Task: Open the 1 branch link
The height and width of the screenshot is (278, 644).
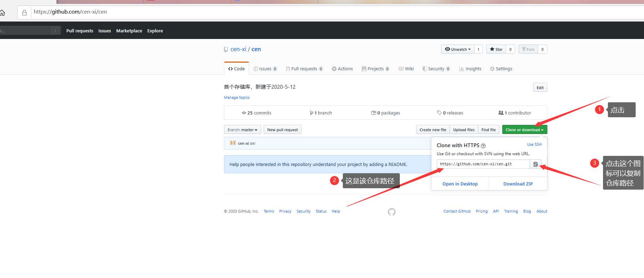Action: click(x=321, y=113)
